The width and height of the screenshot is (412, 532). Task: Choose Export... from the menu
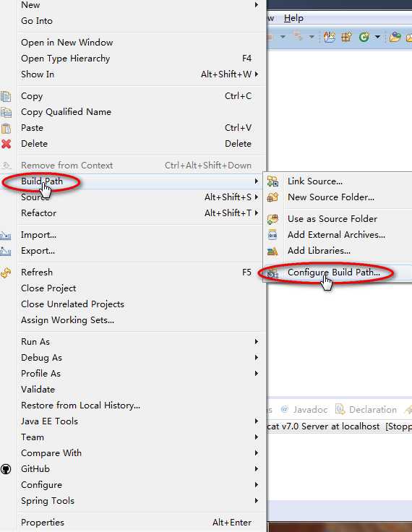point(141,251)
